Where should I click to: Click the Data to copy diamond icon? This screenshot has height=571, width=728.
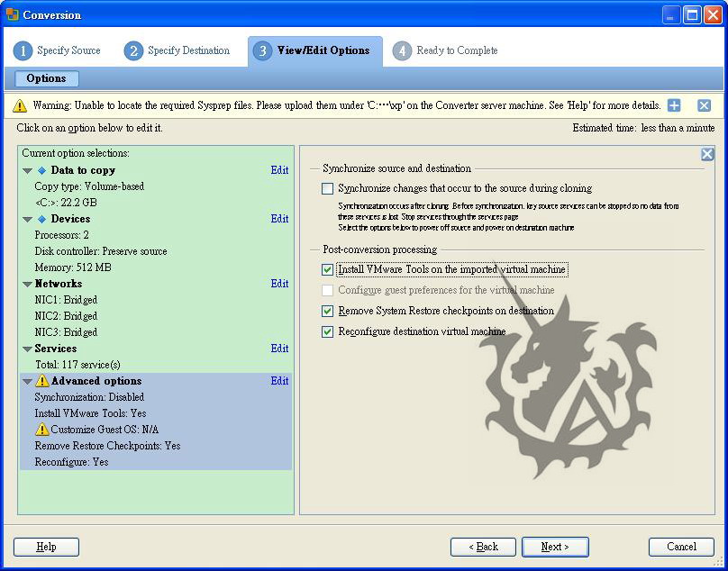tap(41, 170)
